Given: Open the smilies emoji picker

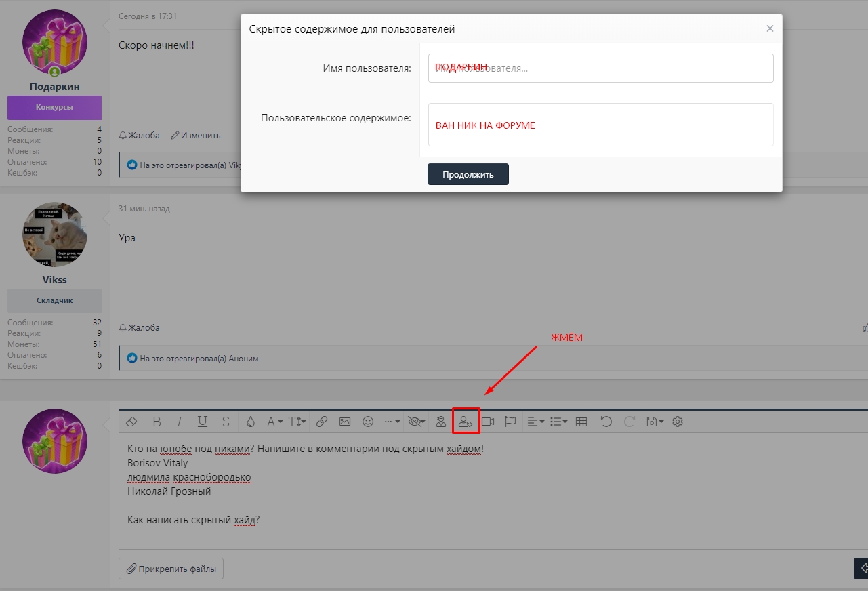Looking at the screenshot, I should [368, 422].
